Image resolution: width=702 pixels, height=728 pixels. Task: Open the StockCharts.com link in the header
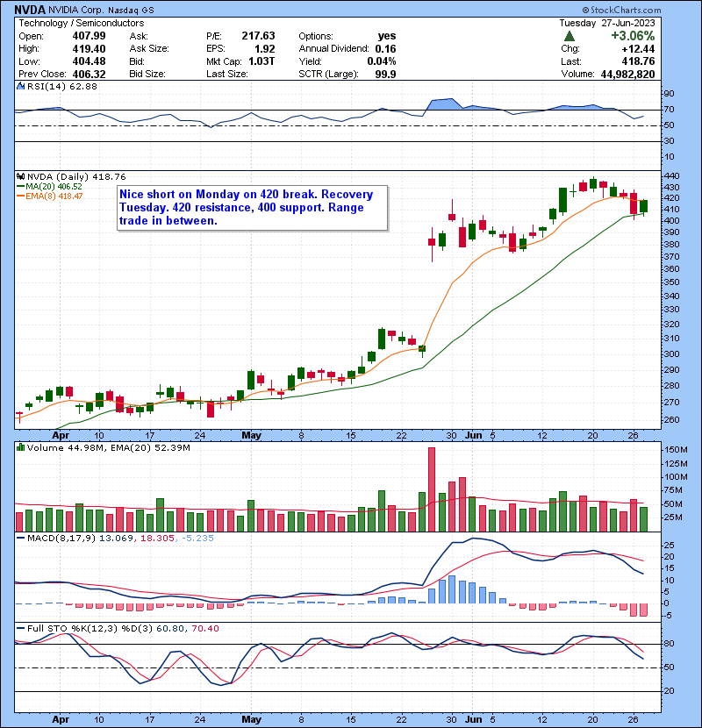[621, 10]
